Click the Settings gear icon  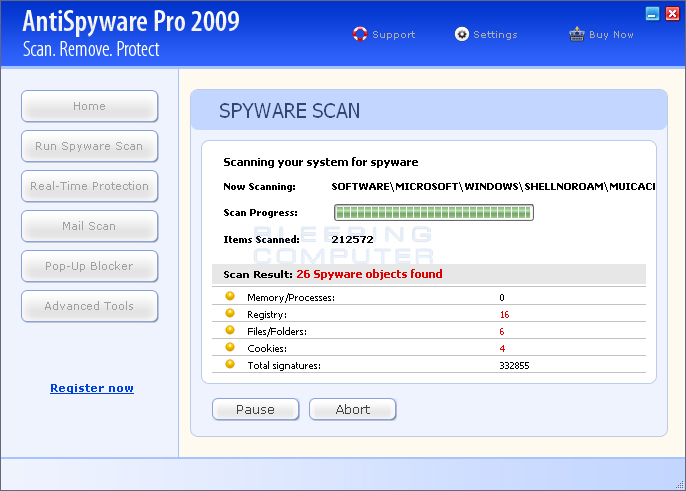coord(462,34)
